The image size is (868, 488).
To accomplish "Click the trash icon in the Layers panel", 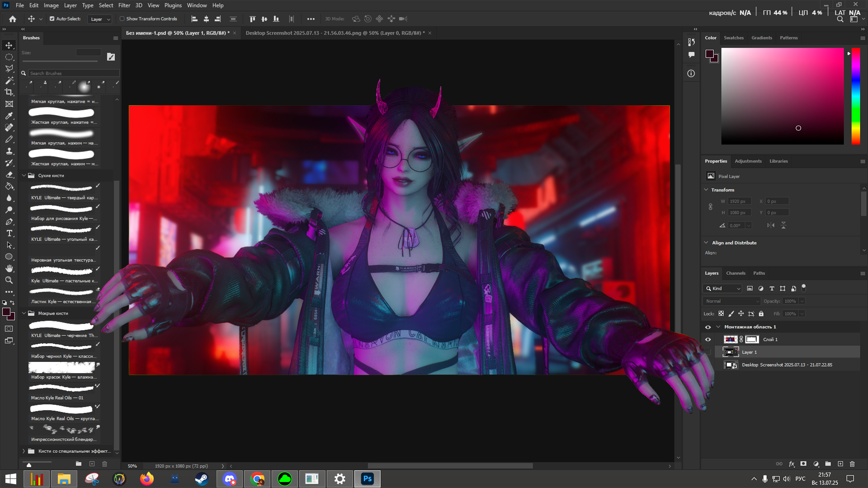I will [852, 464].
